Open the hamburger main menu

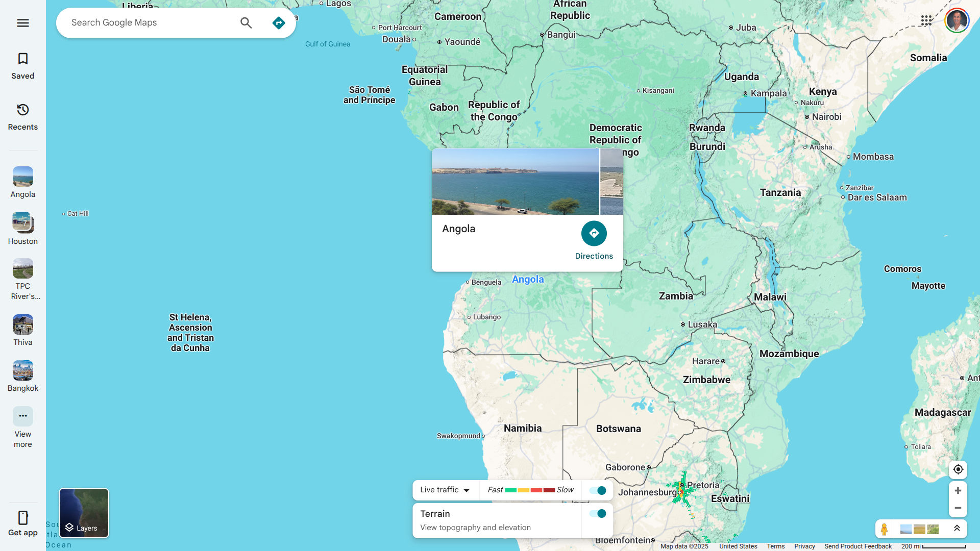click(22, 23)
